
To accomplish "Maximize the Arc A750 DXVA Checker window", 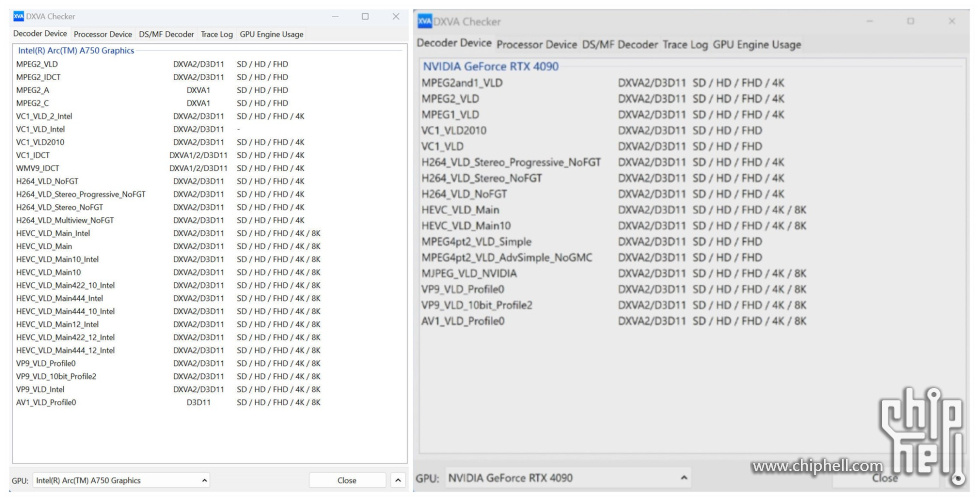I will (365, 16).
